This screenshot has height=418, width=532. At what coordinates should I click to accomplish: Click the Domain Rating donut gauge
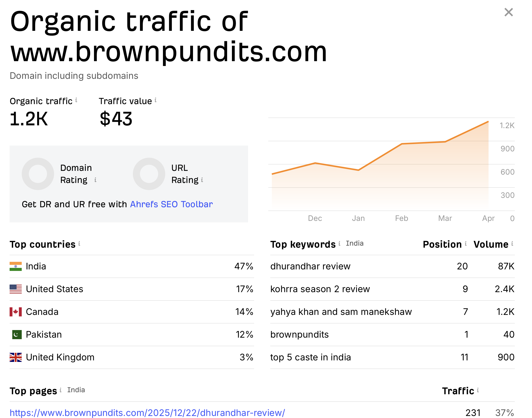point(38,174)
